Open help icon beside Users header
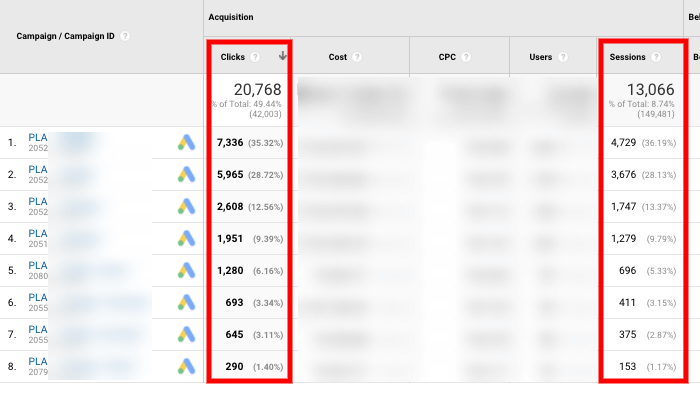This screenshot has width=700, height=405. click(563, 57)
